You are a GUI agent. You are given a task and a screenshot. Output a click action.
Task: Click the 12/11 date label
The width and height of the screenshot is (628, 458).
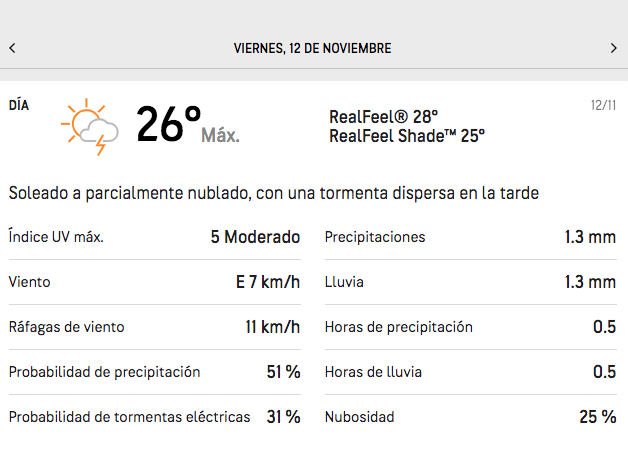[603, 104]
